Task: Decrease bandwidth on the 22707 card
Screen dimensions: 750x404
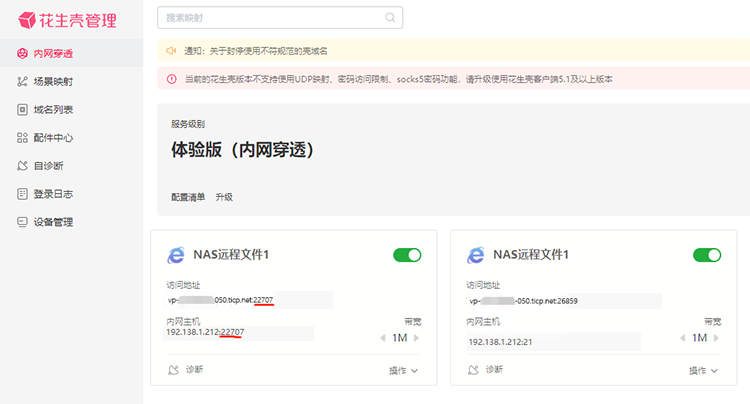Action: (383, 338)
